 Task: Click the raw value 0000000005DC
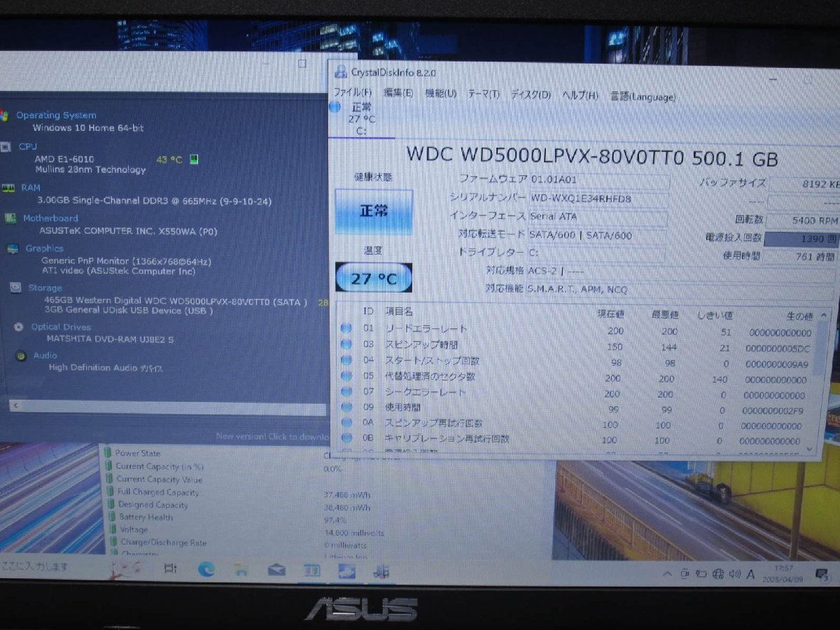pyautogui.click(x=777, y=349)
